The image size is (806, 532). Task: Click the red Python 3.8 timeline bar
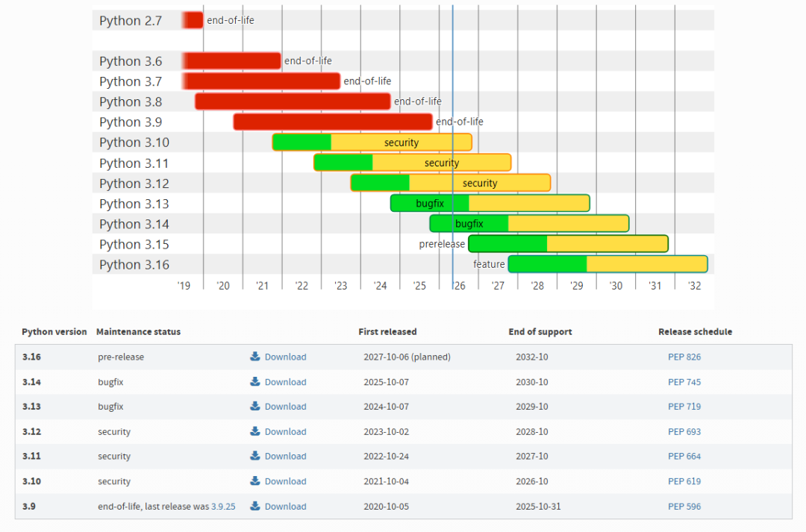[x=293, y=101]
